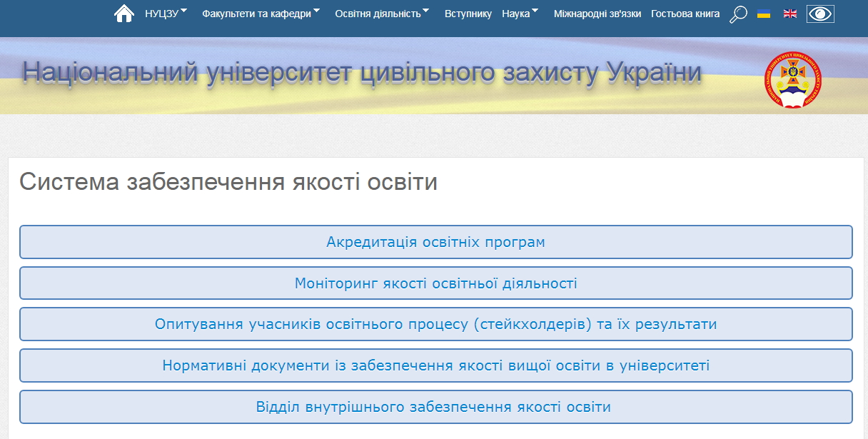Toggle the accessibility eye icon

coord(820,14)
